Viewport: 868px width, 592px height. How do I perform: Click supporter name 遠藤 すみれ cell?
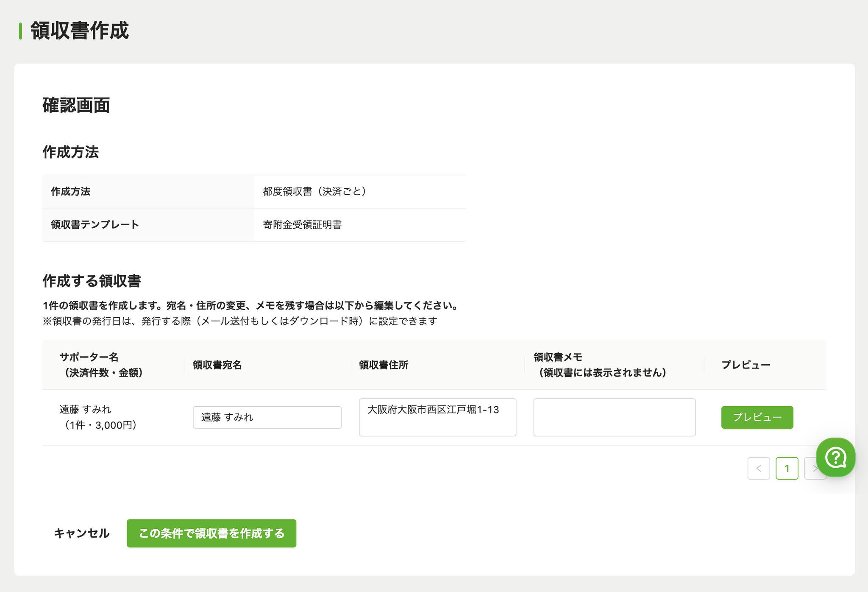pos(85,409)
